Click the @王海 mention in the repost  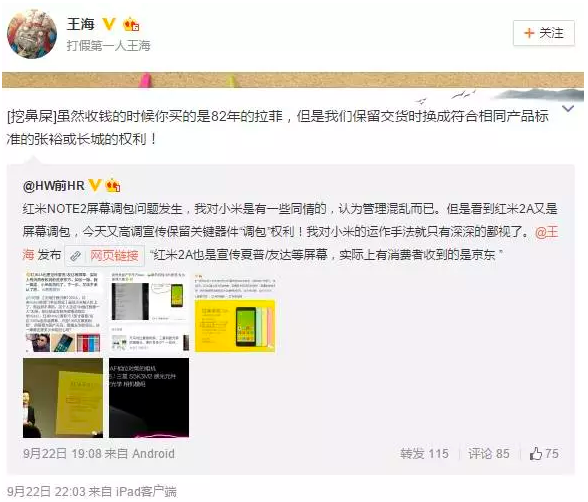tap(547, 232)
